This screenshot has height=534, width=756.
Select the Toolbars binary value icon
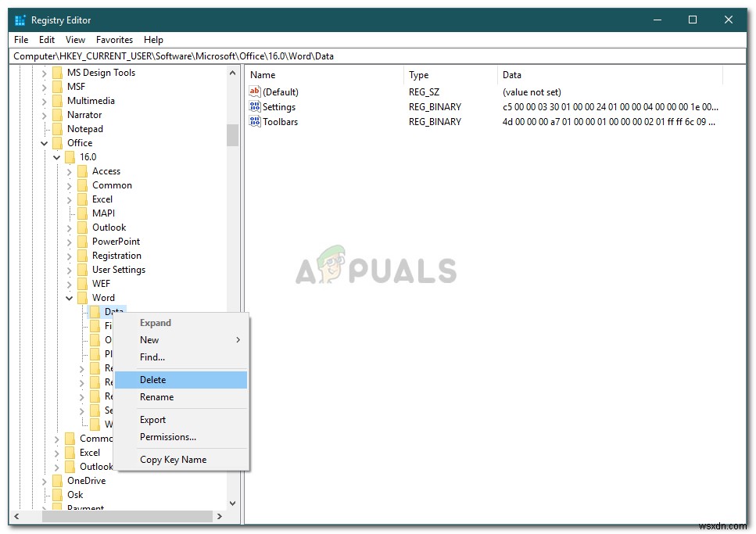point(255,121)
